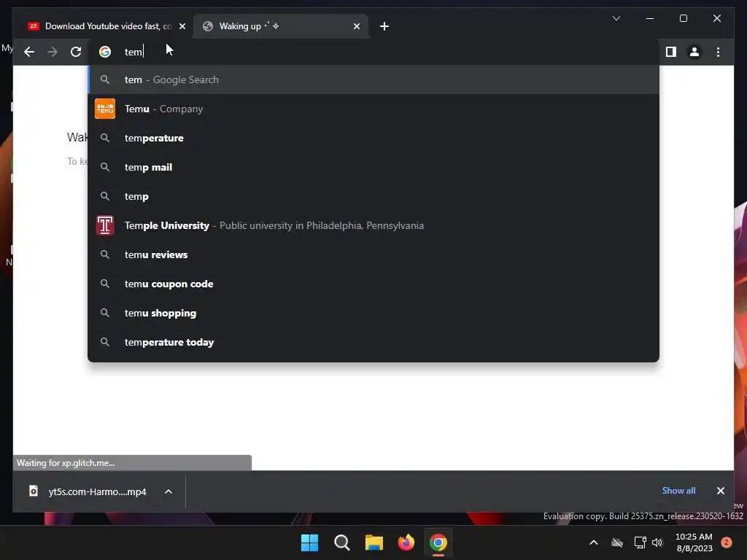The height and width of the screenshot is (560, 747).
Task: Close the downloads bar
Action: coord(720,491)
